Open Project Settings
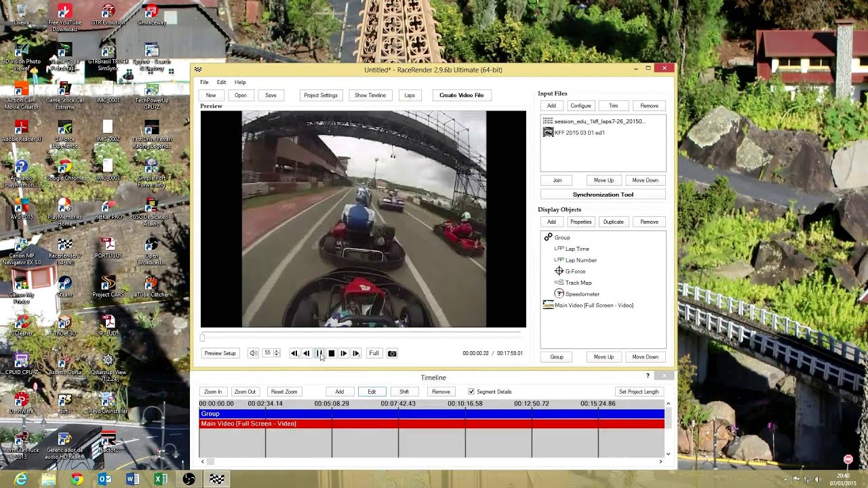Viewport: 868px width, 488px height. [x=321, y=95]
